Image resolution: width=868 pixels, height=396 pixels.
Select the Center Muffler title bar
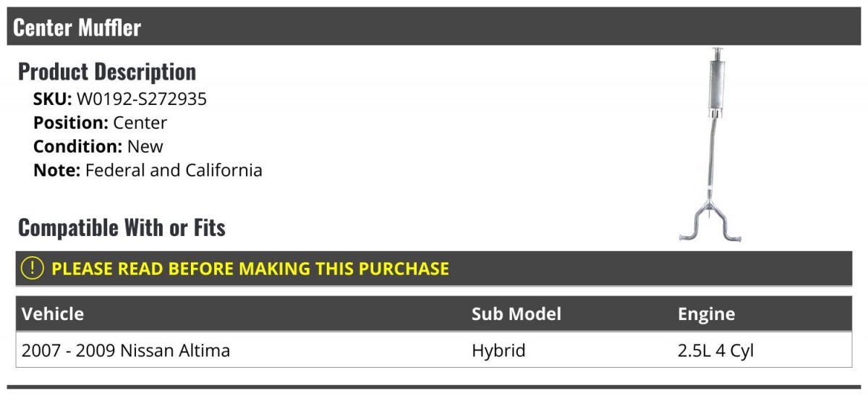pyautogui.click(x=434, y=27)
